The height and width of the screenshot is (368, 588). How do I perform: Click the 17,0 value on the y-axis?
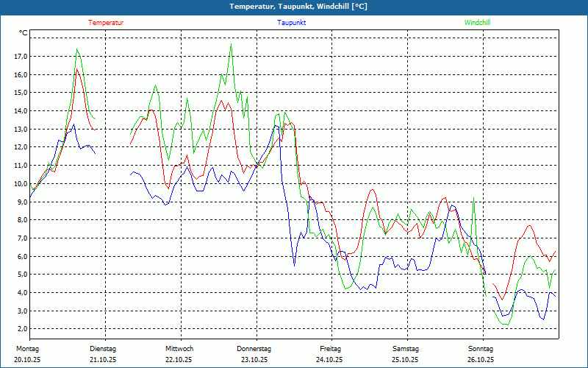(x=20, y=57)
